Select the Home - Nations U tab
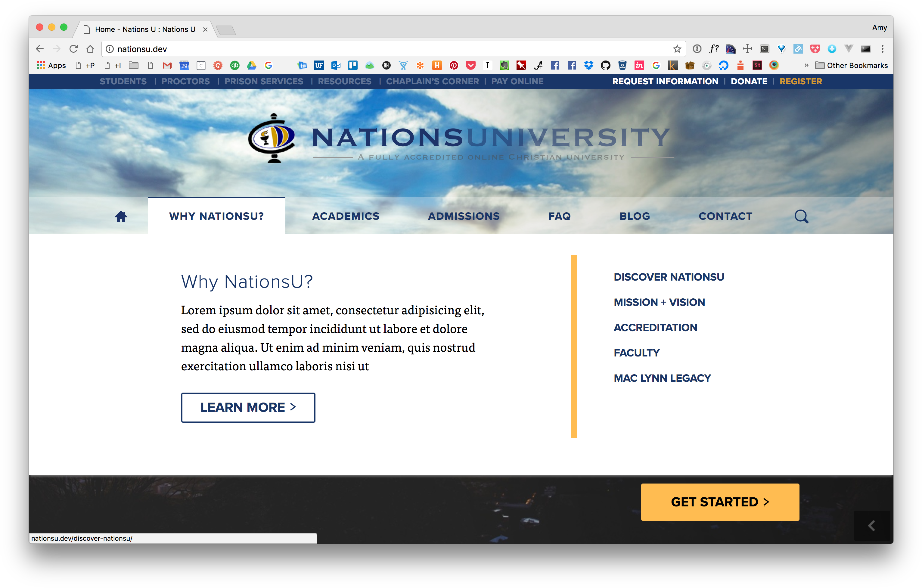 [x=145, y=29]
